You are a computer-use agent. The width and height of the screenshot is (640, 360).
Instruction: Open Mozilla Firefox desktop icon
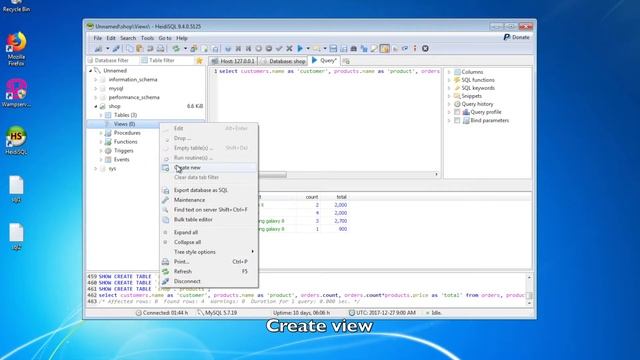(x=16, y=49)
